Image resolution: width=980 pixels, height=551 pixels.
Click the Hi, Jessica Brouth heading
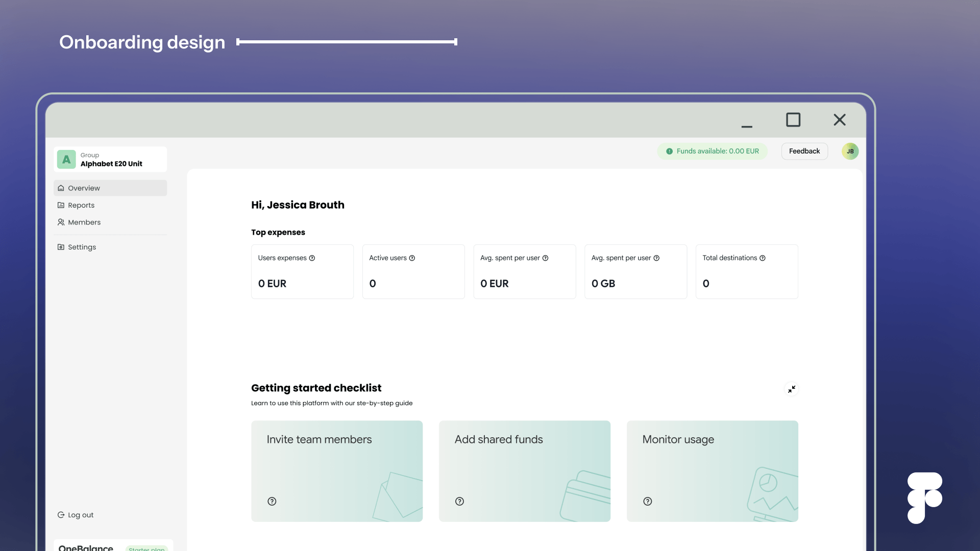click(298, 205)
